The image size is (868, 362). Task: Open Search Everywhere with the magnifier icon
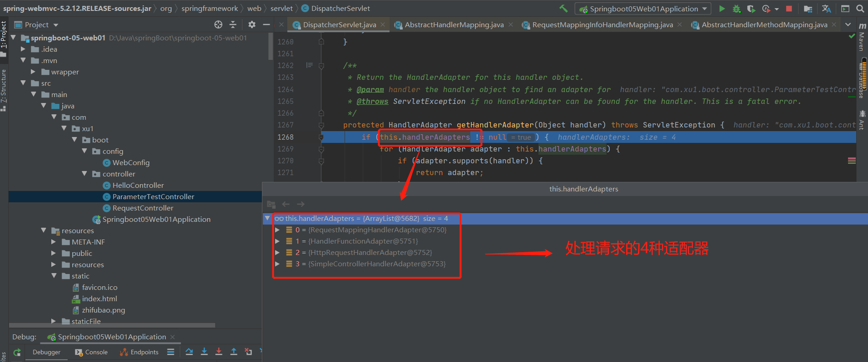(x=860, y=8)
